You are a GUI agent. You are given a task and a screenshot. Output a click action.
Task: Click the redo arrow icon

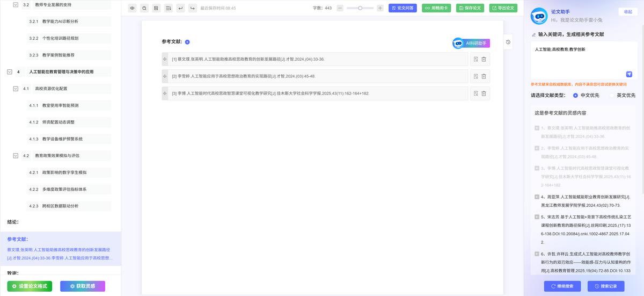[x=192, y=8]
